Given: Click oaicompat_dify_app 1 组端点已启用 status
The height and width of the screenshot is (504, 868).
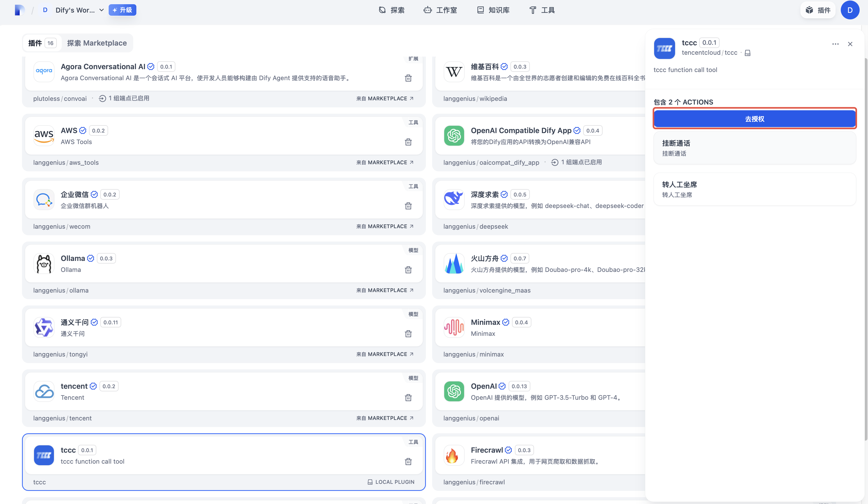Looking at the screenshot, I should click(x=576, y=162).
